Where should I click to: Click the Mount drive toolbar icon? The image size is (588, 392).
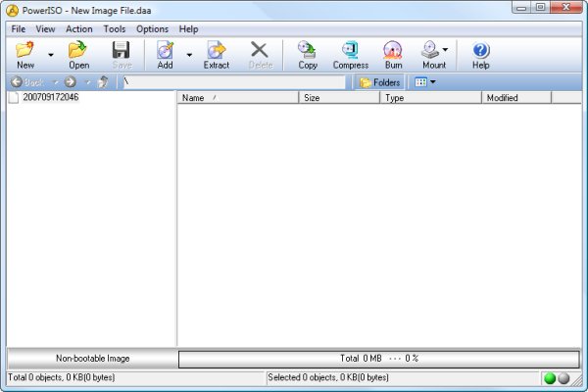tap(430, 50)
